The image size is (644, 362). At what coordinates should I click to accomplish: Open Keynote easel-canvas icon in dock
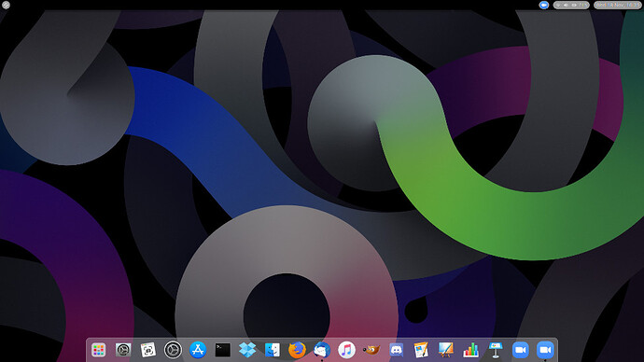click(x=445, y=350)
